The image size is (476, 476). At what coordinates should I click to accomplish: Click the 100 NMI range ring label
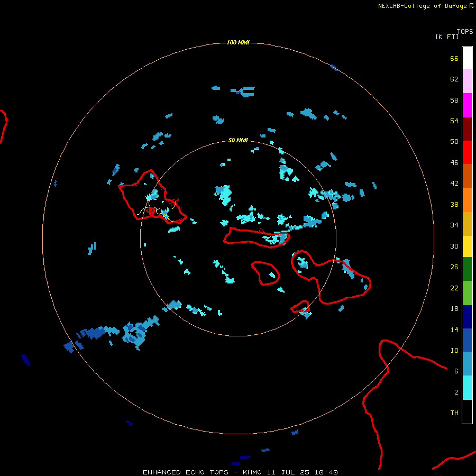tap(238, 42)
